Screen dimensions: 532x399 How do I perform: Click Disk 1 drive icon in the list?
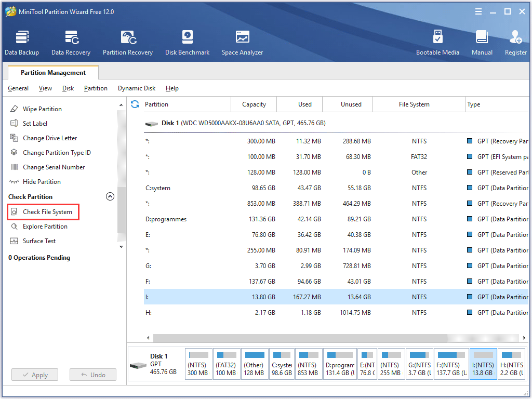[x=152, y=124]
